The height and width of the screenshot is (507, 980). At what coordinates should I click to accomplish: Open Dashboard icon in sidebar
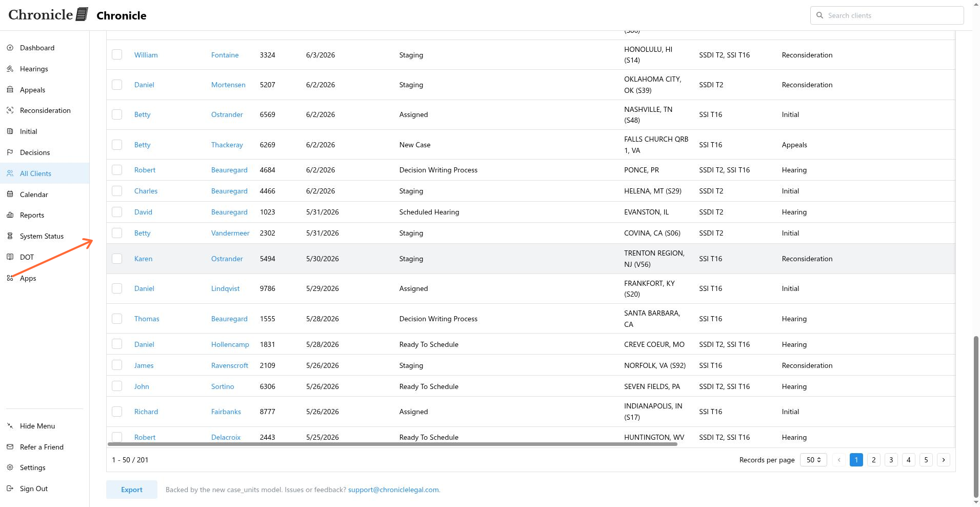tap(10, 48)
